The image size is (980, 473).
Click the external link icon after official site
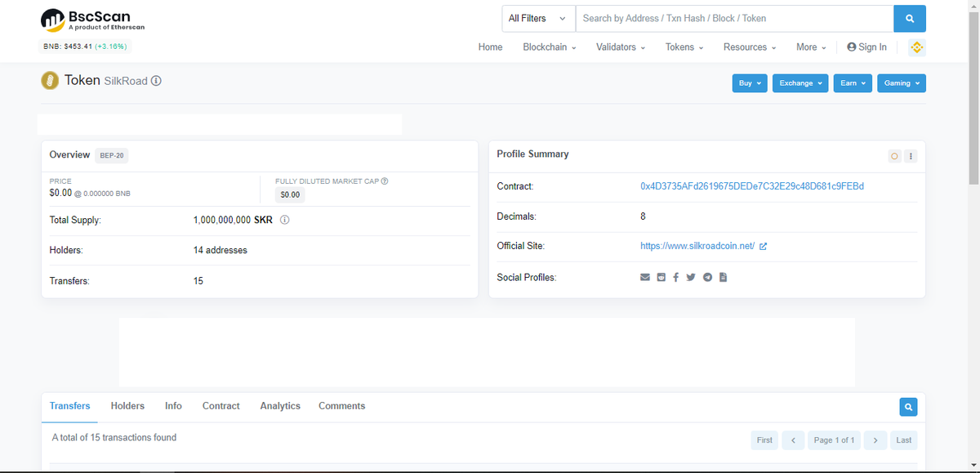click(763, 247)
